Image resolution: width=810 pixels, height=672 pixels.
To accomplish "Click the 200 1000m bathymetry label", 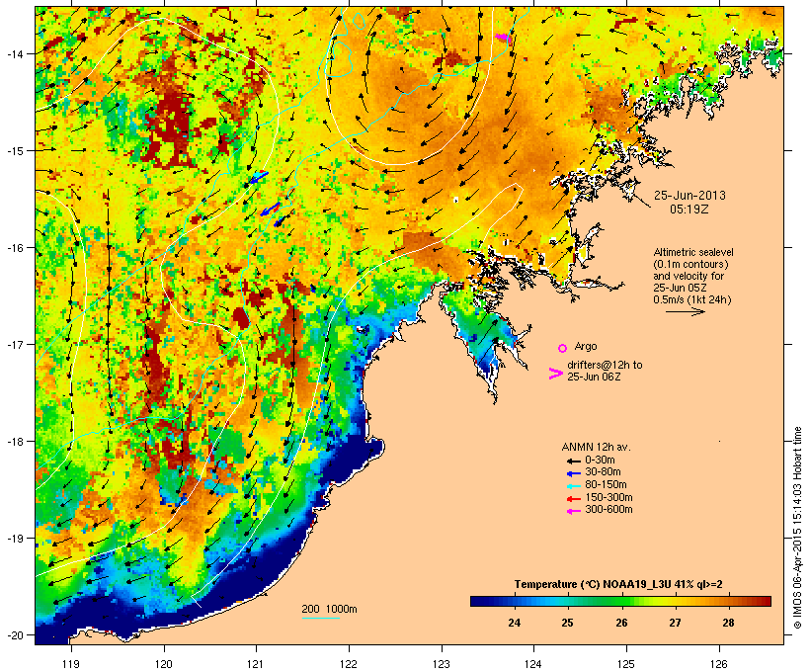I will 329,609.
